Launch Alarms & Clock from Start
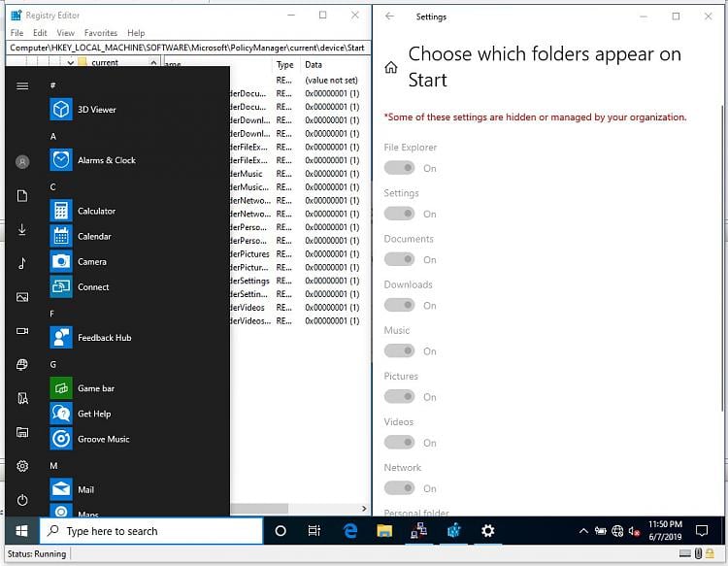The image size is (728, 566). coord(61,160)
